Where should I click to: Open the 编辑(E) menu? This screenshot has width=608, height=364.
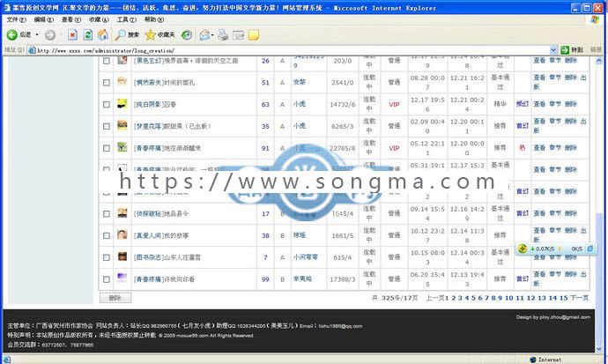point(43,19)
